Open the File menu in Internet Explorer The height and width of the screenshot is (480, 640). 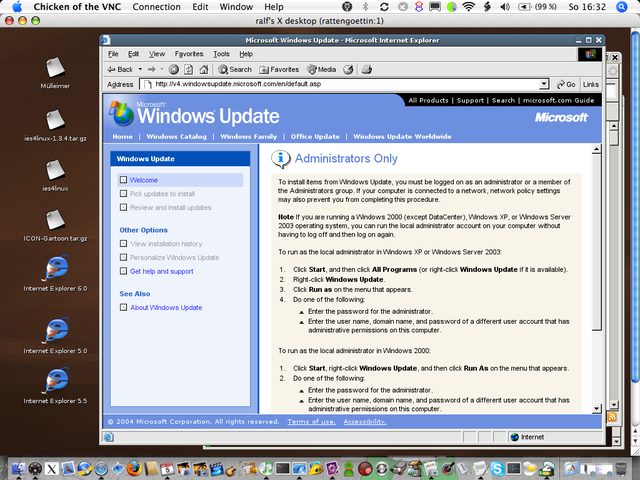pyautogui.click(x=113, y=54)
